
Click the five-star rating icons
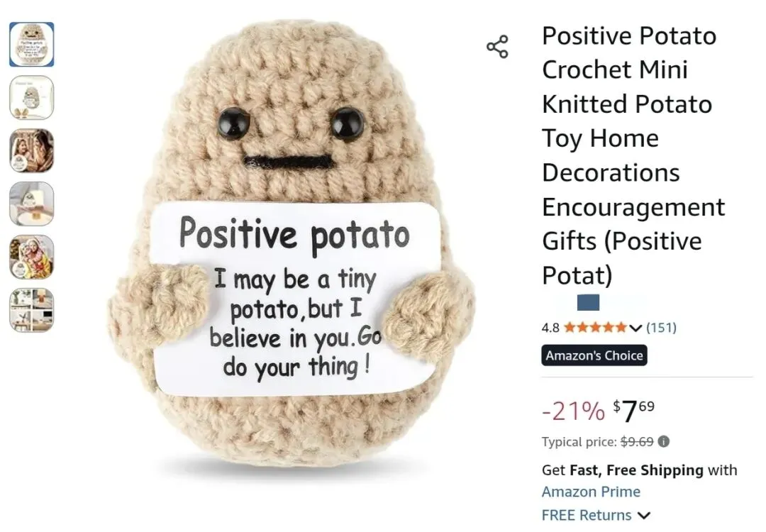(x=595, y=327)
